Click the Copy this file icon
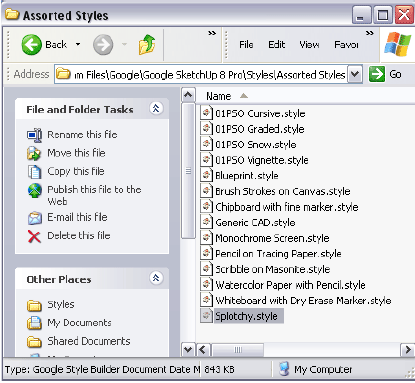 (x=34, y=172)
